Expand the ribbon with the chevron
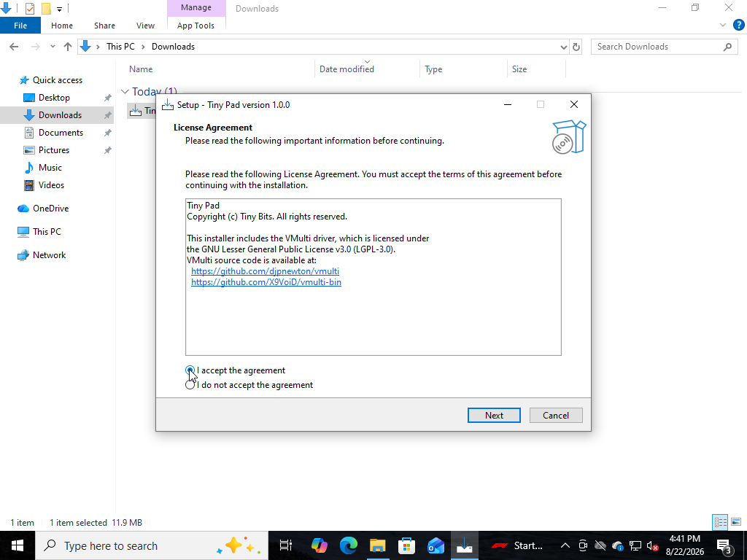Image resolution: width=747 pixels, height=560 pixels. [x=723, y=26]
